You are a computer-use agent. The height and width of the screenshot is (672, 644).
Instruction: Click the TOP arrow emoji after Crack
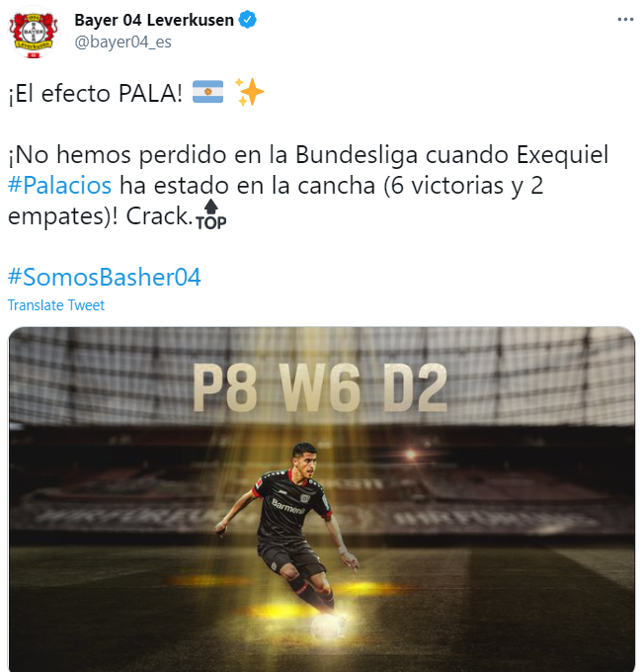tap(210, 215)
